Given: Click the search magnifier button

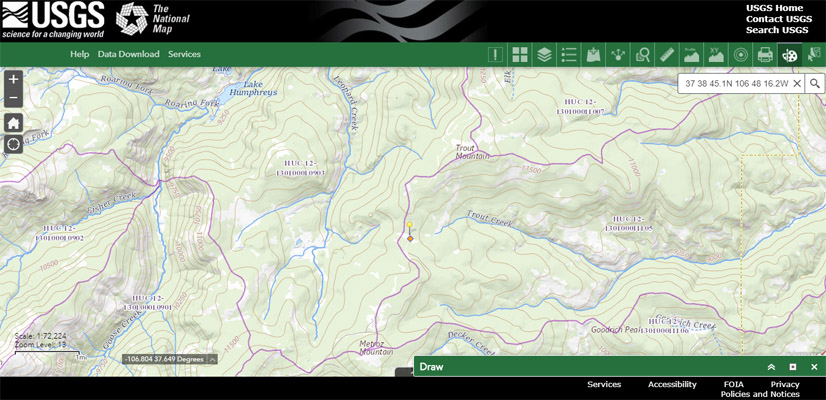Looking at the screenshot, I should pos(815,84).
